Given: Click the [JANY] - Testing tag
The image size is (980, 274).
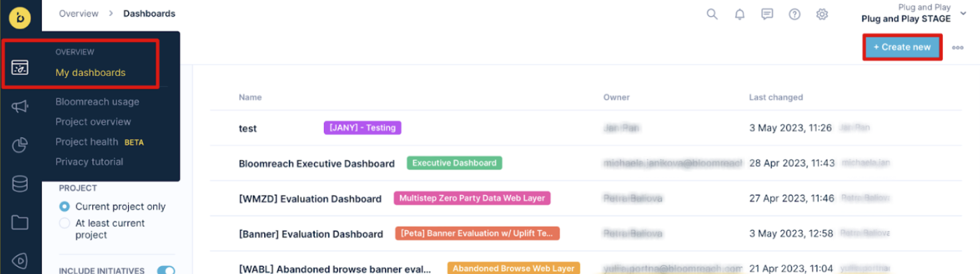Looking at the screenshot, I should click(x=363, y=128).
